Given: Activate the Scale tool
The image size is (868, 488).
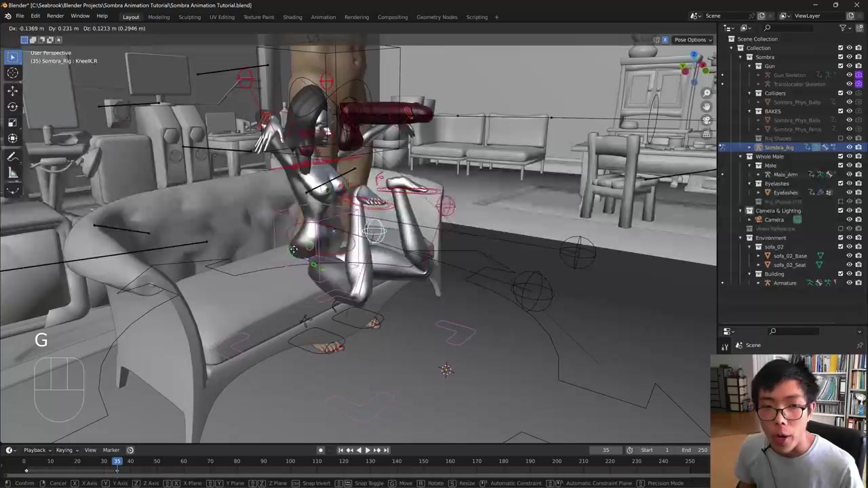Looking at the screenshot, I should coord(12,123).
